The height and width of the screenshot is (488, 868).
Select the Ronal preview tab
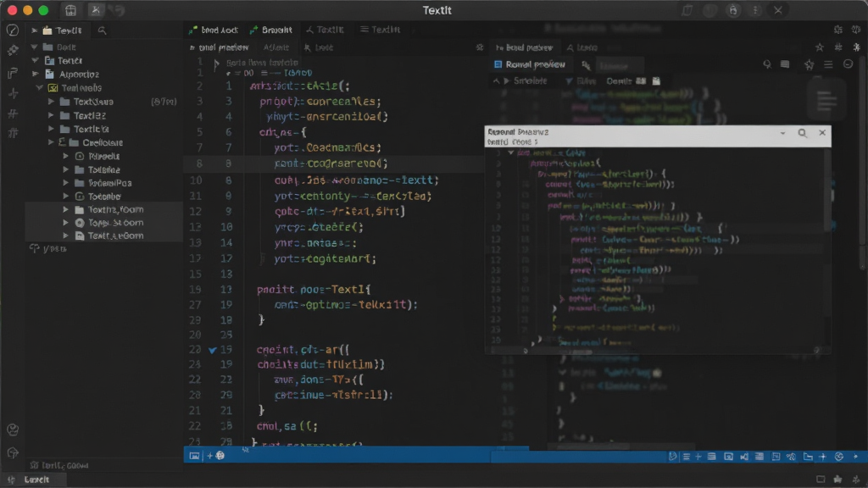[x=530, y=64]
